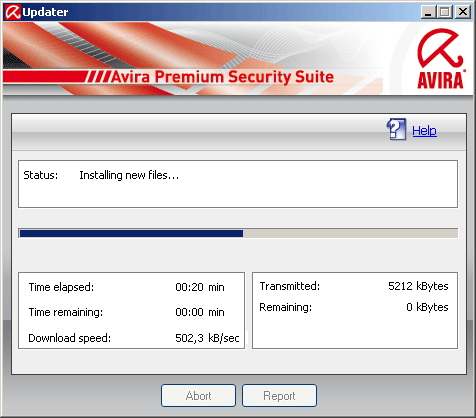The image size is (476, 418).
Task: Open the Help link
Action: pos(424,131)
